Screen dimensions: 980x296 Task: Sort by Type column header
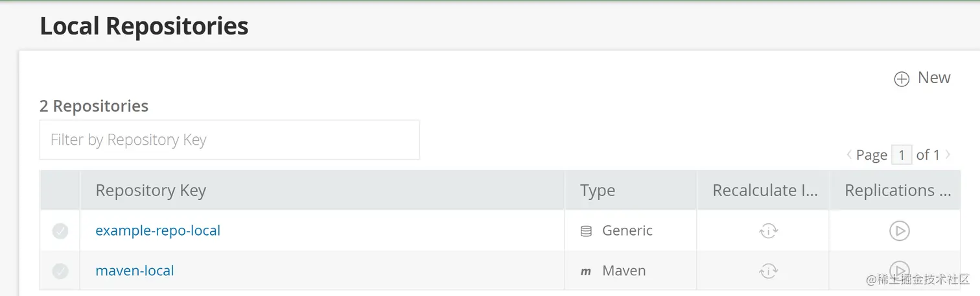(x=598, y=191)
